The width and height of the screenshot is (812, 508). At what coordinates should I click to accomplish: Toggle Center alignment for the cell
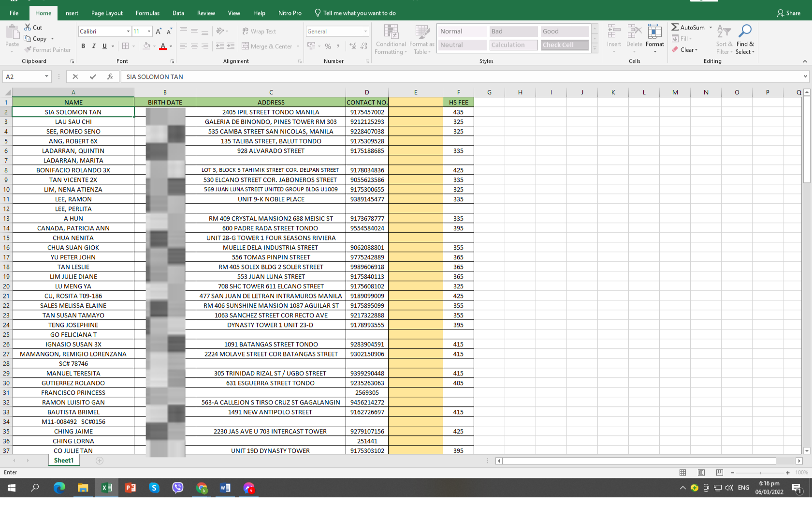[194, 46]
